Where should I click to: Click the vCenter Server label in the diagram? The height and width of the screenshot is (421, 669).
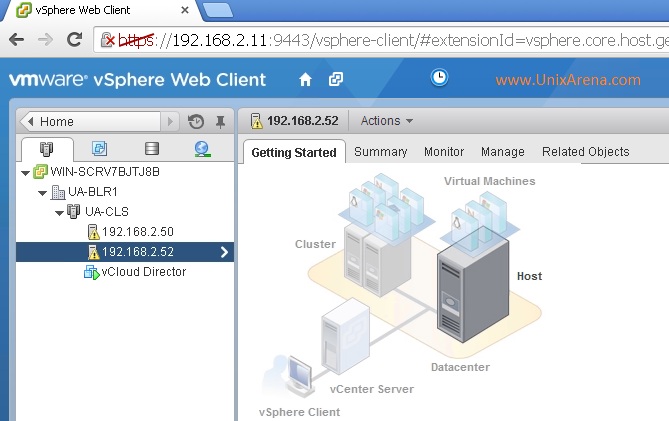(372, 389)
